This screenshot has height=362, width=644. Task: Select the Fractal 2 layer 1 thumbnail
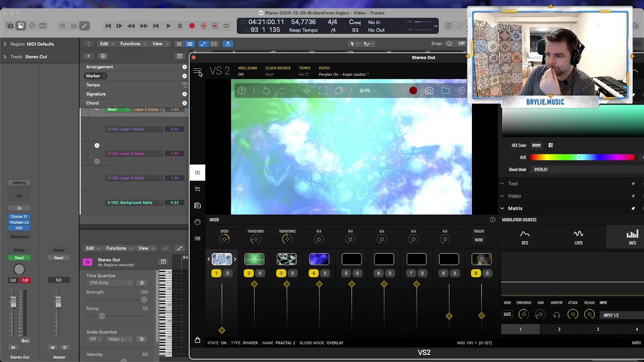tap(221, 259)
